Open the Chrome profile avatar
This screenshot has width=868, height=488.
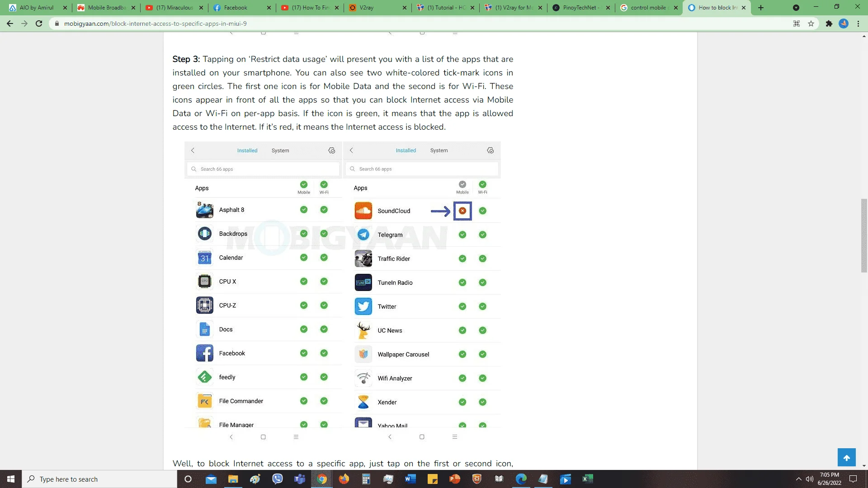pyautogui.click(x=844, y=23)
